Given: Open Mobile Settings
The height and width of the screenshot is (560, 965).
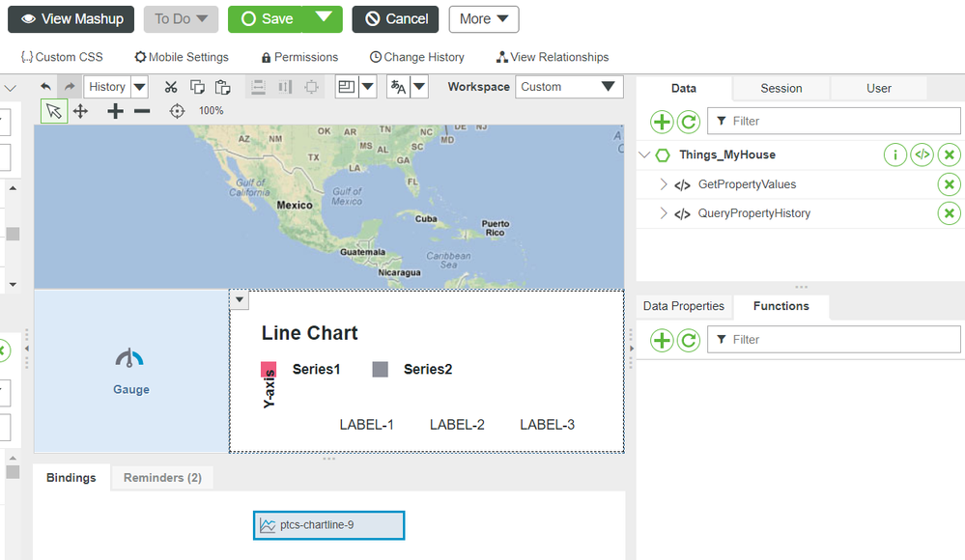Looking at the screenshot, I should 181,57.
